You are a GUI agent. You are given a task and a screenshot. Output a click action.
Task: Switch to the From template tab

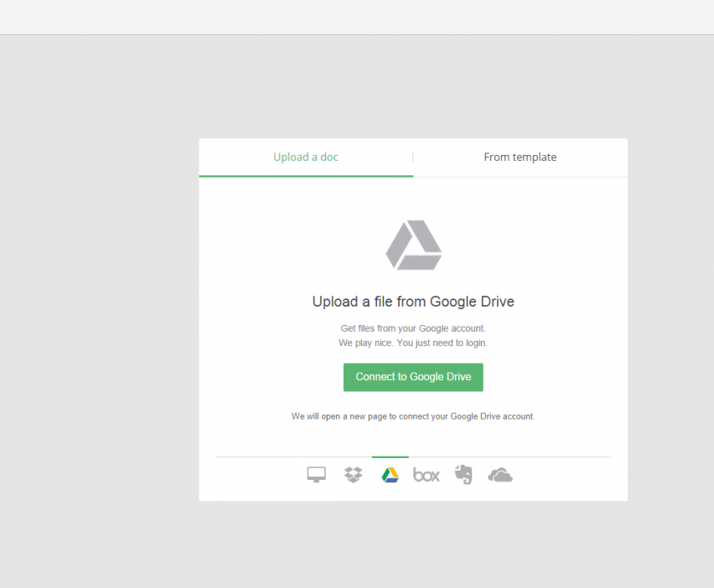520,157
